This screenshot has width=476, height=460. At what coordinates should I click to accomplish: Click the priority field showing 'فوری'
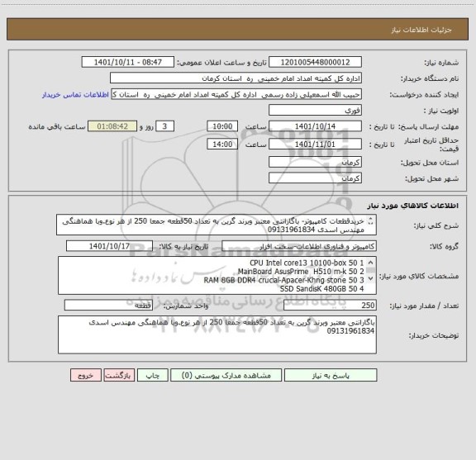point(315,110)
